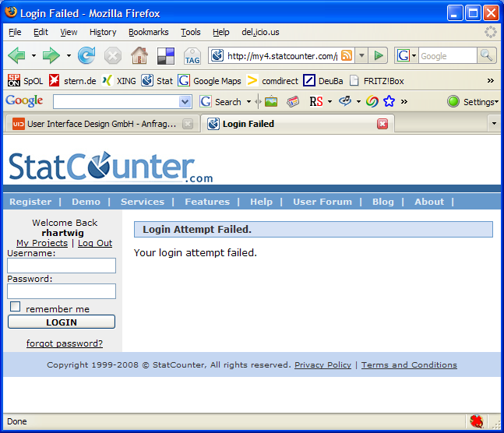Go to Register in StatCounter navigation

(x=30, y=202)
